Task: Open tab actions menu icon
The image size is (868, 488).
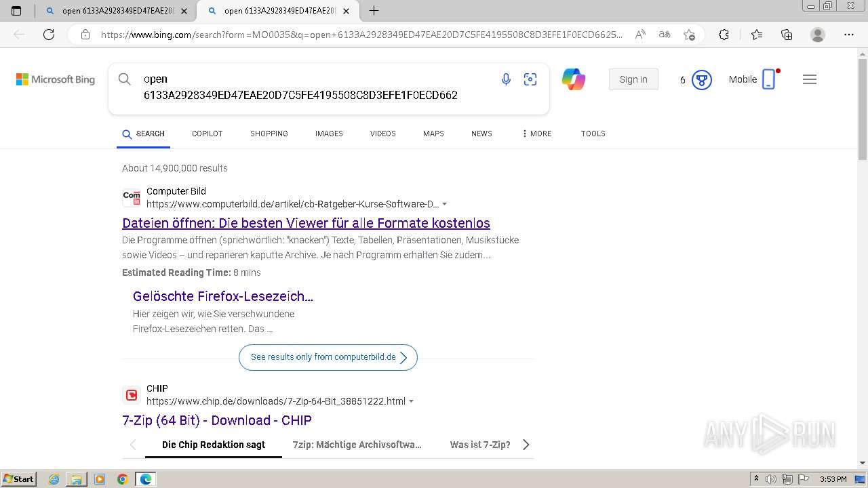Action: coord(16,11)
